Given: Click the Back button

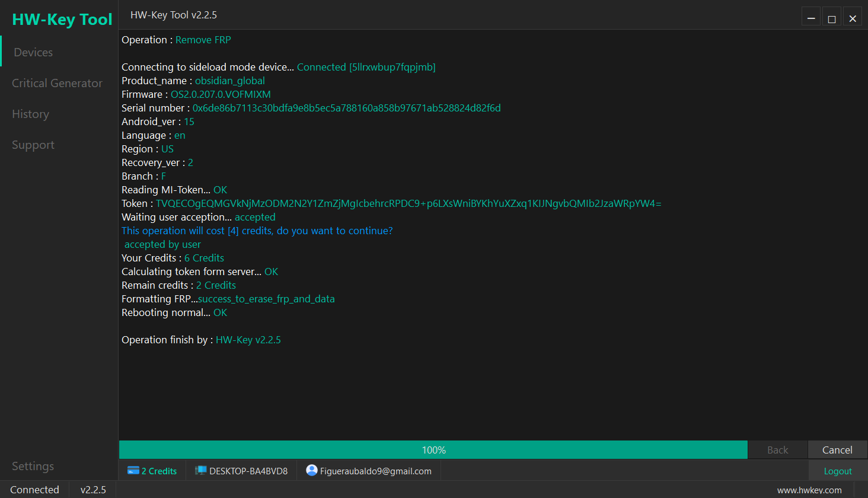Looking at the screenshot, I should click(777, 449).
